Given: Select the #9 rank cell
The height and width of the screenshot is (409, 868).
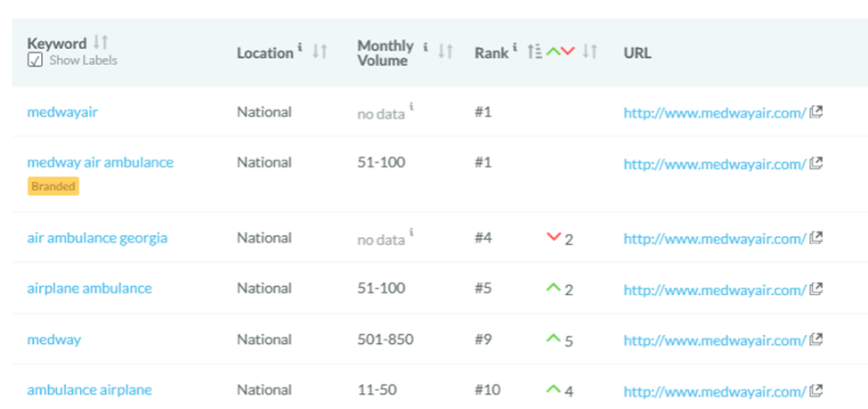Looking at the screenshot, I should click(483, 339).
